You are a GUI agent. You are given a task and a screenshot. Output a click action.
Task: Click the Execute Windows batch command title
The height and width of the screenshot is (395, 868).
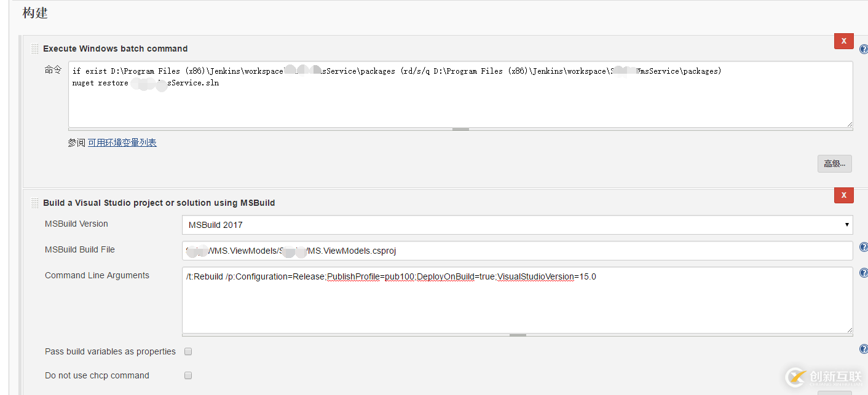(116, 49)
